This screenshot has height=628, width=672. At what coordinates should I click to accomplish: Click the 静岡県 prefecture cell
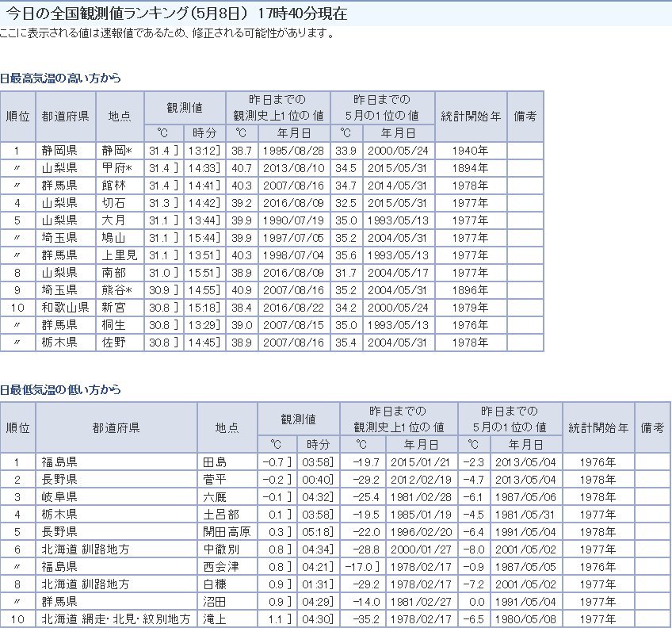[59, 150]
